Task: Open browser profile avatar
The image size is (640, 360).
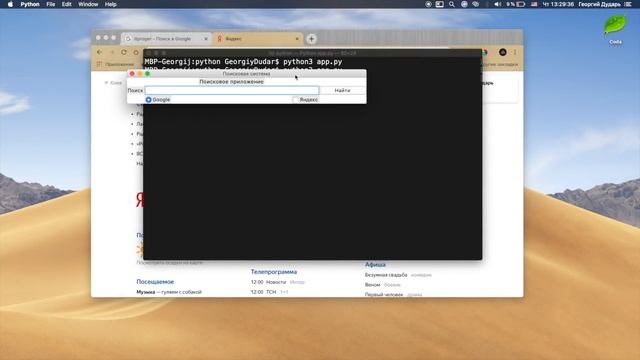Action: click(x=503, y=52)
